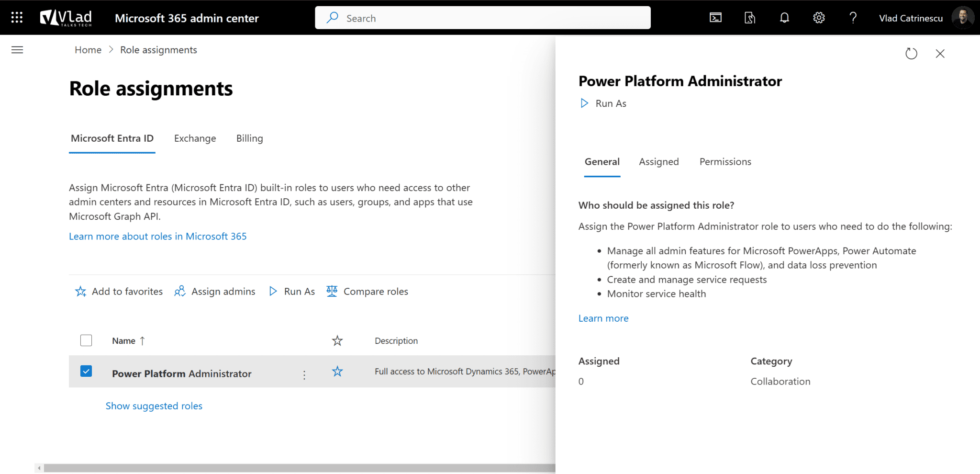980x474 pixels.
Task: Click the notifications bell icon
Action: [x=784, y=18]
